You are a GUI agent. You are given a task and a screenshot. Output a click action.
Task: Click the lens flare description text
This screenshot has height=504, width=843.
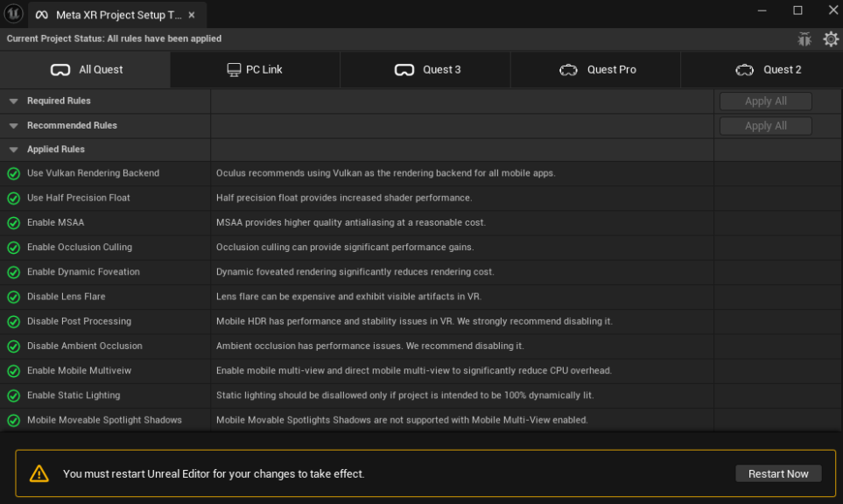tap(349, 297)
